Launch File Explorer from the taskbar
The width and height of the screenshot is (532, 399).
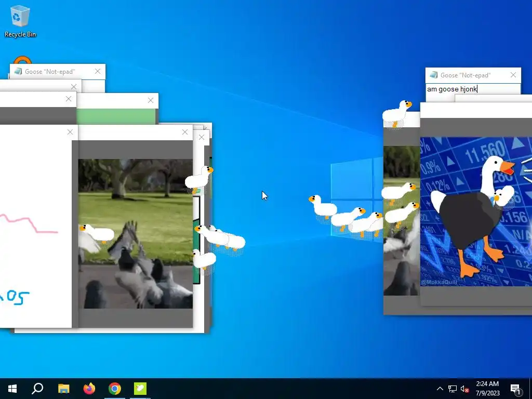click(x=63, y=389)
